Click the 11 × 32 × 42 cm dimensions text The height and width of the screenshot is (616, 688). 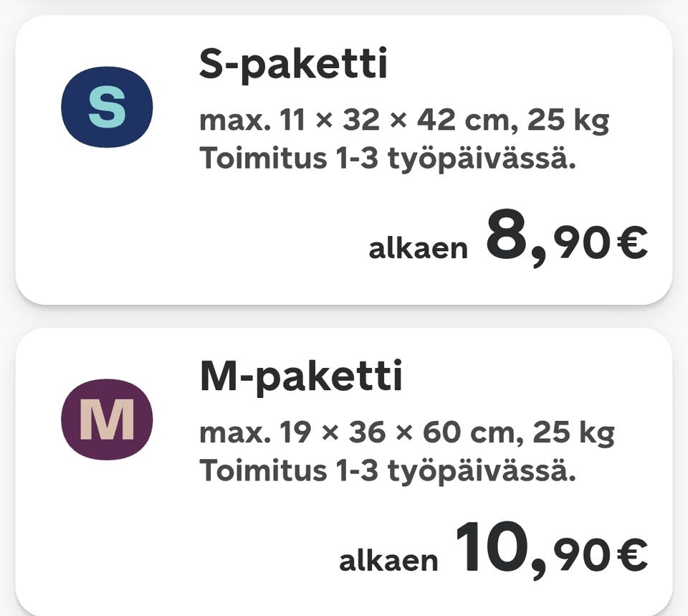point(383,121)
